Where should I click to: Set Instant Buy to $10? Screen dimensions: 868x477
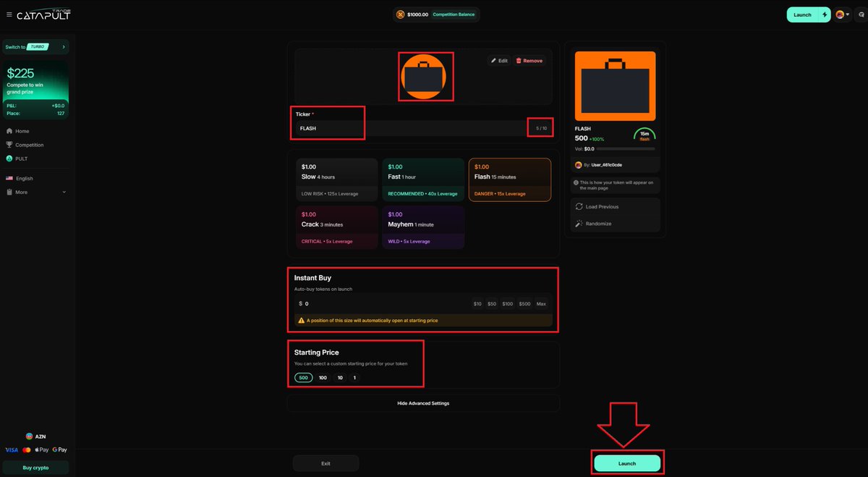pos(477,304)
